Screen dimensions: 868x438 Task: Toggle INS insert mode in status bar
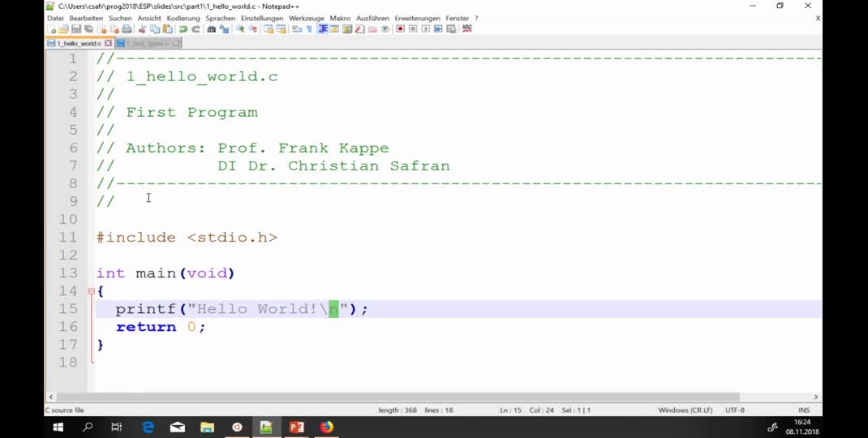coord(804,410)
